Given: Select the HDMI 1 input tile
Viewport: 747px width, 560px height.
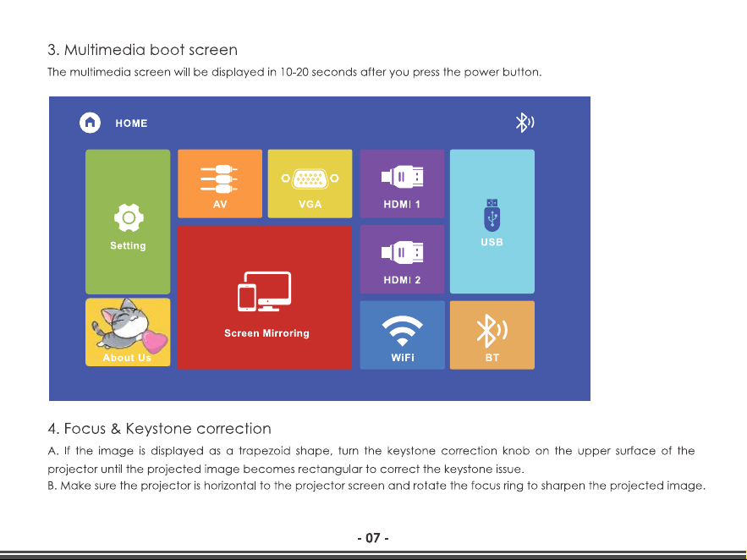Looking at the screenshot, I should (x=402, y=184).
